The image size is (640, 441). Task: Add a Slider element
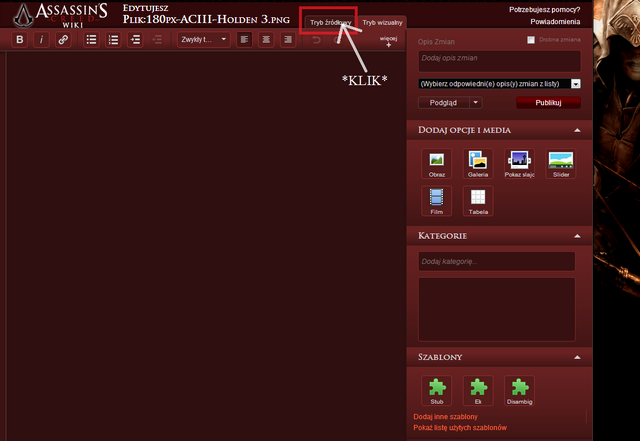point(561,163)
